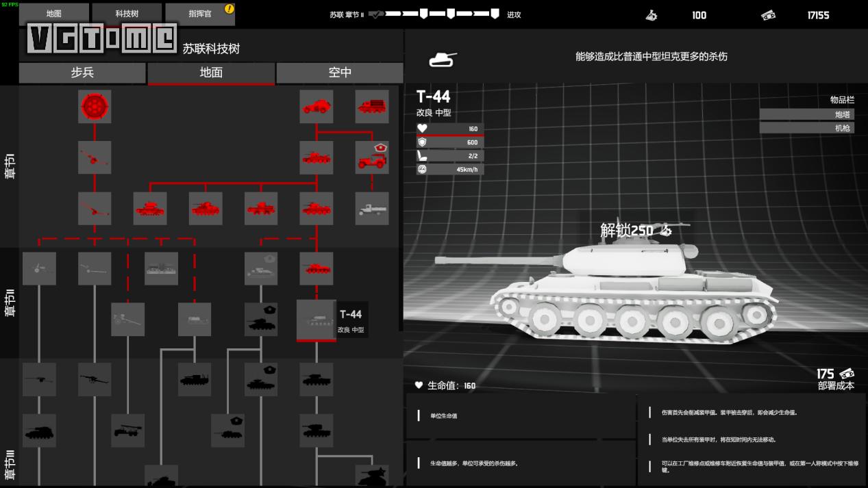Select the white cargo truck unit

[372, 208]
